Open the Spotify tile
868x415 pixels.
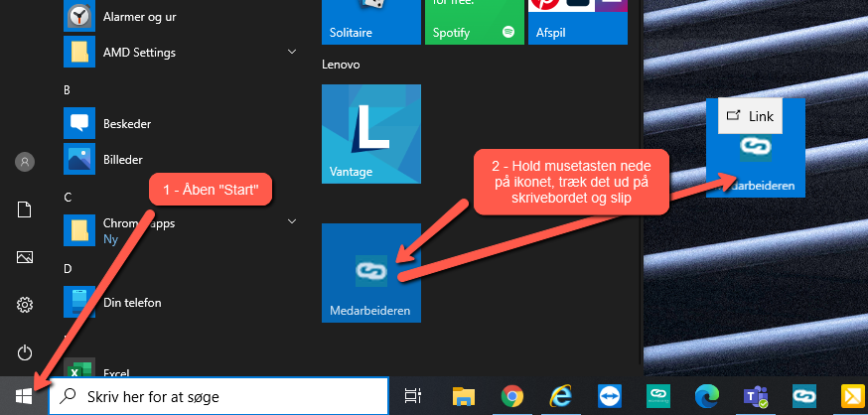[475, 22]
